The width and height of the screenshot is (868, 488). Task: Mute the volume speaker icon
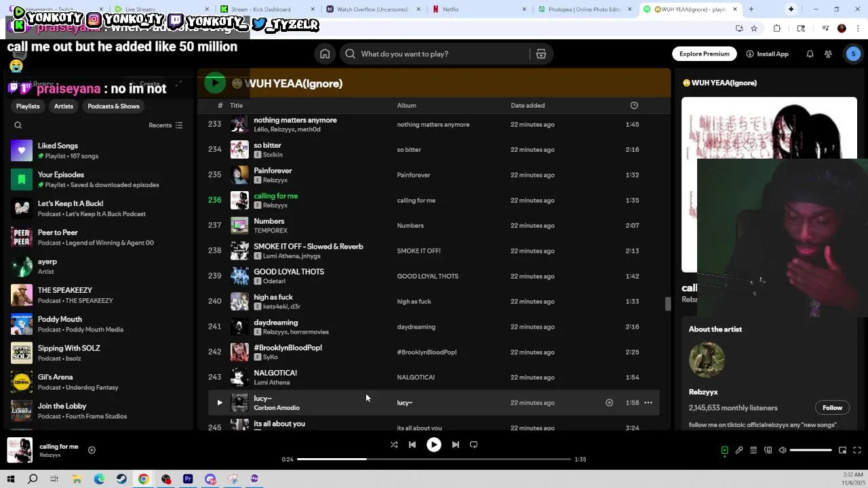782,450
